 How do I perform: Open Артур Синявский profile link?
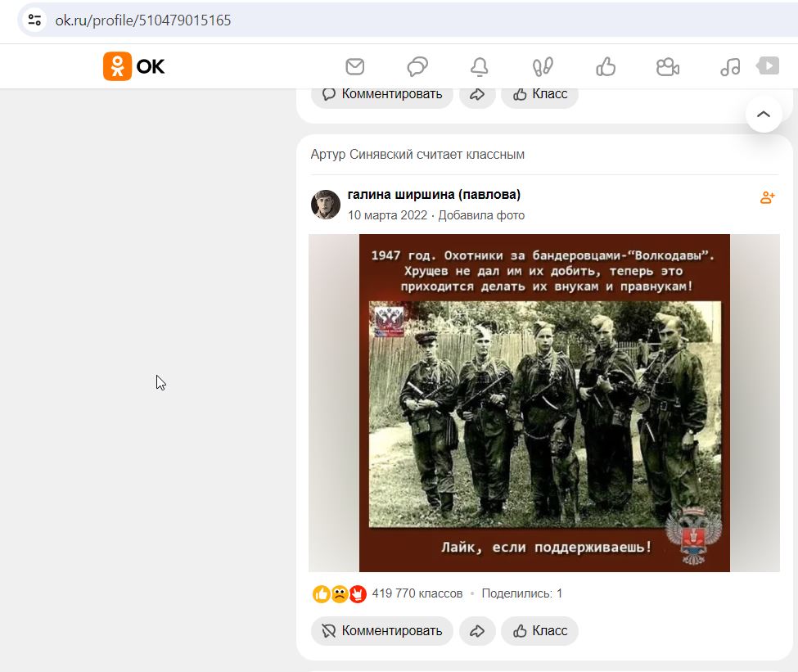(x=363, y=154)
